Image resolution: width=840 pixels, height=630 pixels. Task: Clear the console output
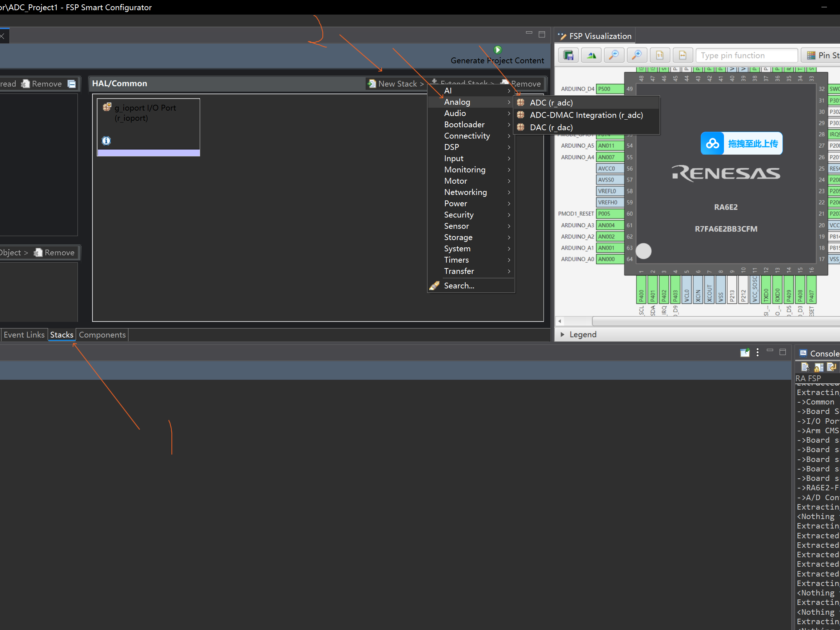805,367
